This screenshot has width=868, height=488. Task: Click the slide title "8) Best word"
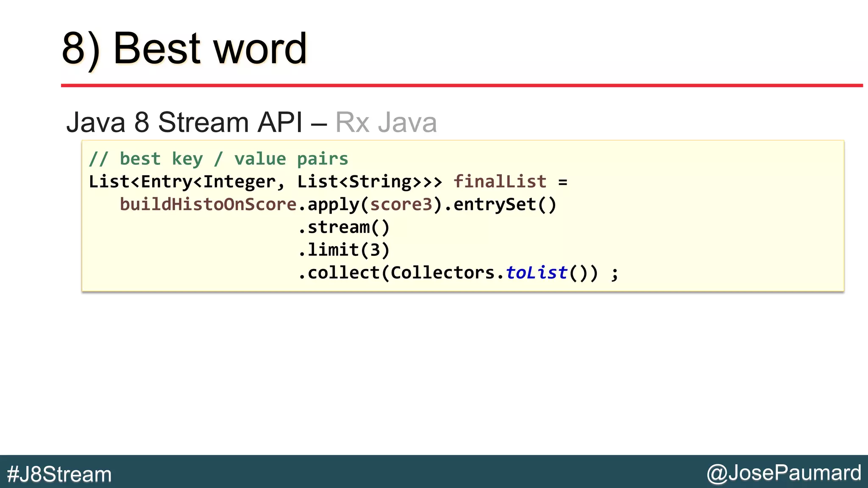click(x=184, y=49)
